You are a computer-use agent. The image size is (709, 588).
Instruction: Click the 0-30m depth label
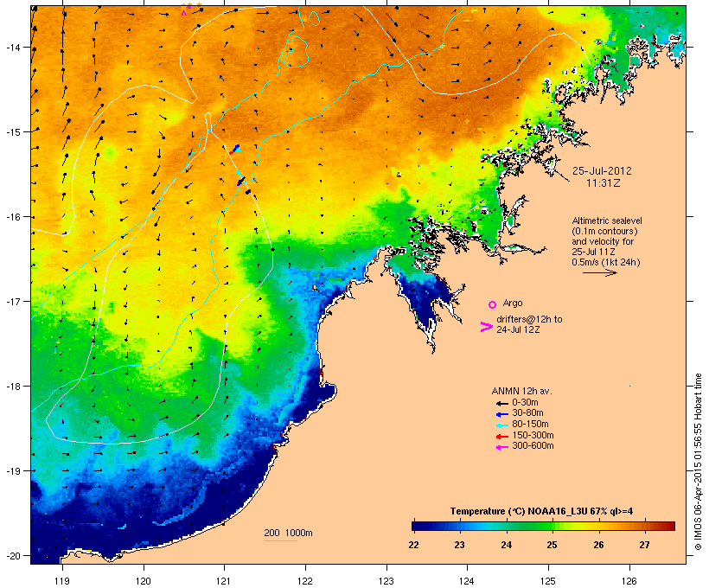point(525,403)
